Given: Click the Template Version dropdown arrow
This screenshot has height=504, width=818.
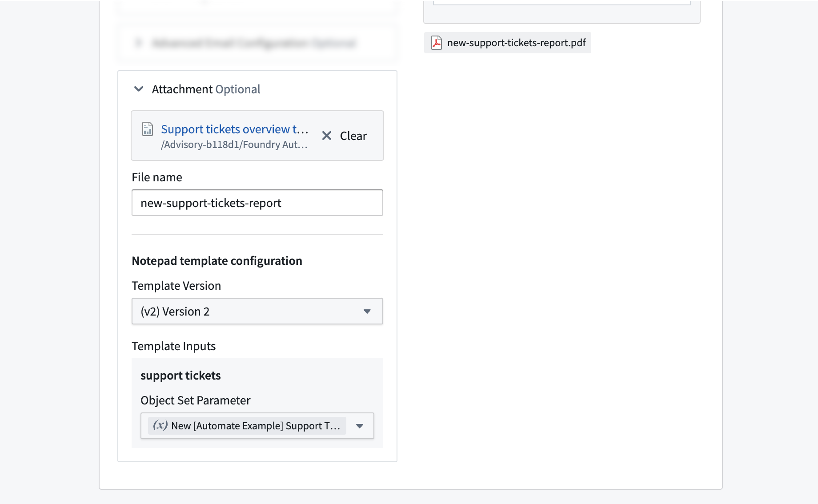Looking at the screenshot, I should [367, 312].
